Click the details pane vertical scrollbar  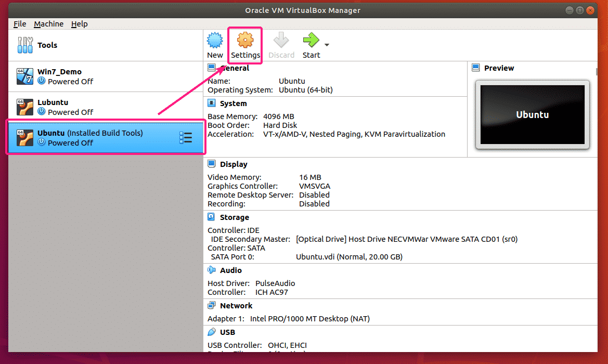(596, 72)
